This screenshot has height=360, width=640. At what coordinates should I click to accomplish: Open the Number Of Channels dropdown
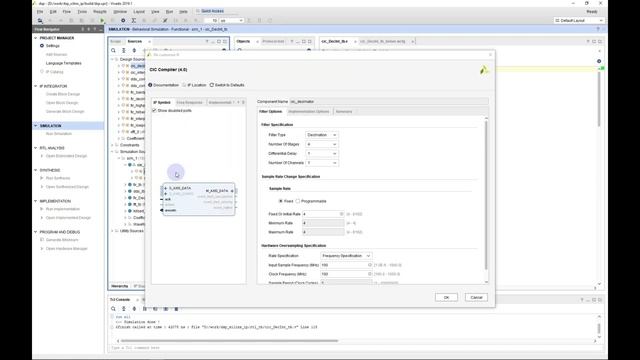click(322, 163)
